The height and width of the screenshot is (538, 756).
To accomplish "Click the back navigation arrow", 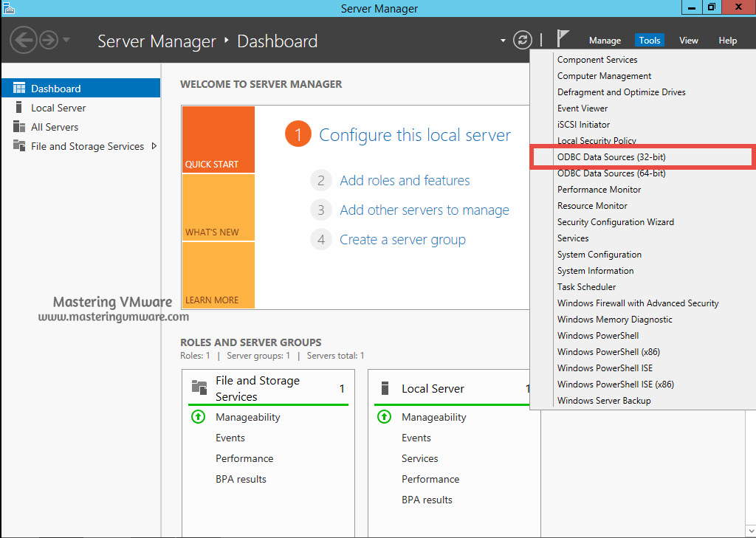I will (23, 40).
